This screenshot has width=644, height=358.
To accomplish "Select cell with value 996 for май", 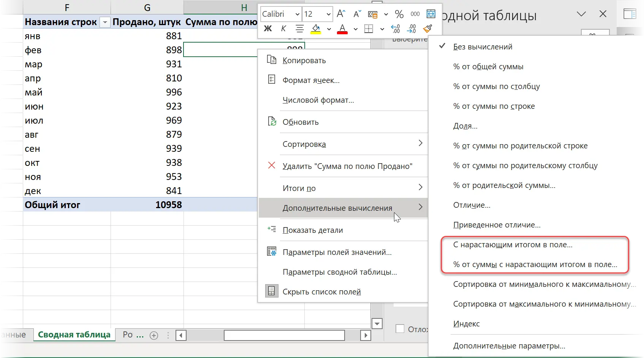I will 147,92.
